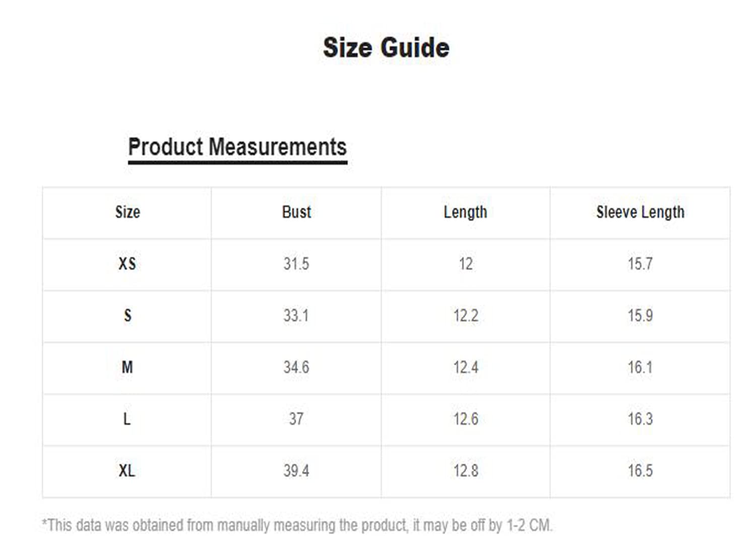Select the XS size row label
The height and width of the screenshot is (554, 756).
(x=127, y=263)
